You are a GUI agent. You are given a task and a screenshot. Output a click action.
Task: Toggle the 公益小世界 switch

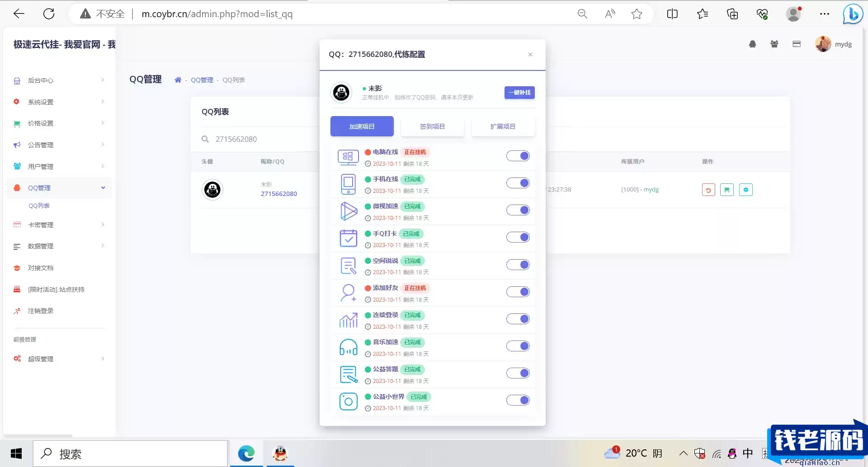click(518, 401)
